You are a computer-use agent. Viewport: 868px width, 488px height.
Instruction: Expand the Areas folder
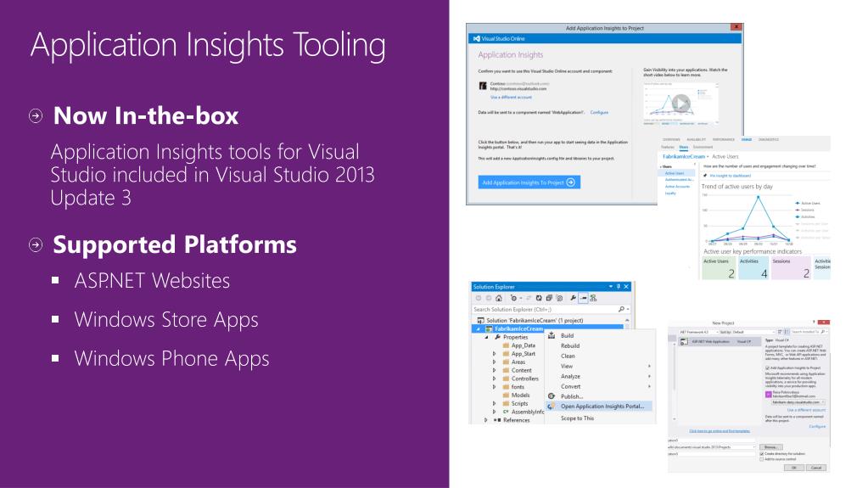495,362
